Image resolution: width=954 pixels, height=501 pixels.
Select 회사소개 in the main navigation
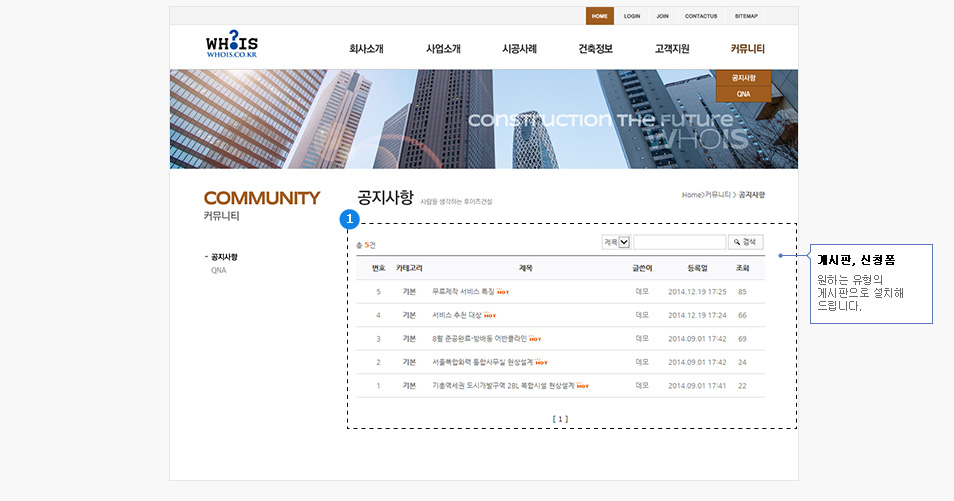(366, 49)
